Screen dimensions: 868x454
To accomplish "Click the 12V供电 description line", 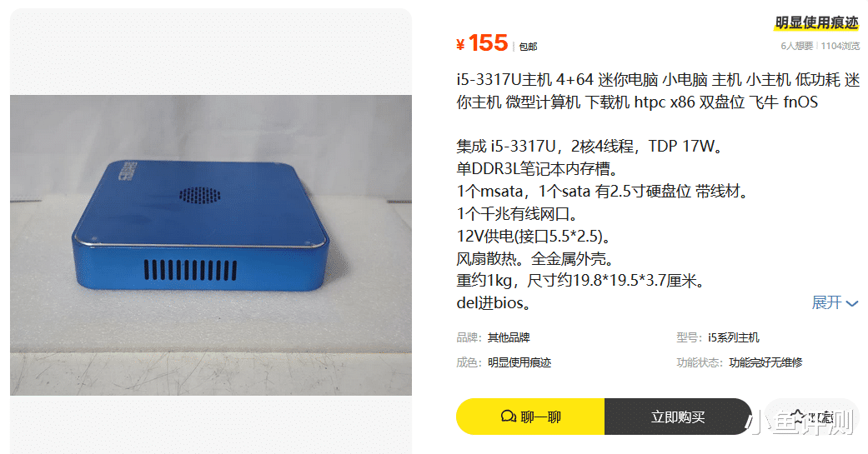I will (x=534, y=236).
